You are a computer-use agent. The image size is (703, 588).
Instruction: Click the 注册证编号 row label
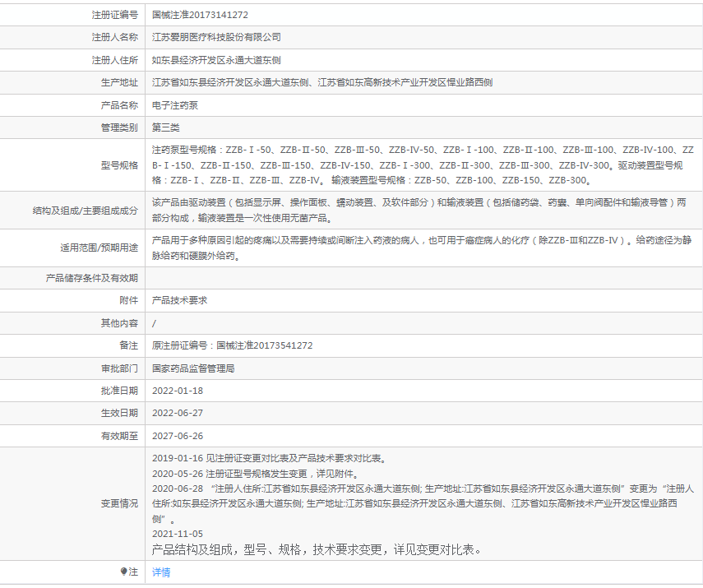115,15
